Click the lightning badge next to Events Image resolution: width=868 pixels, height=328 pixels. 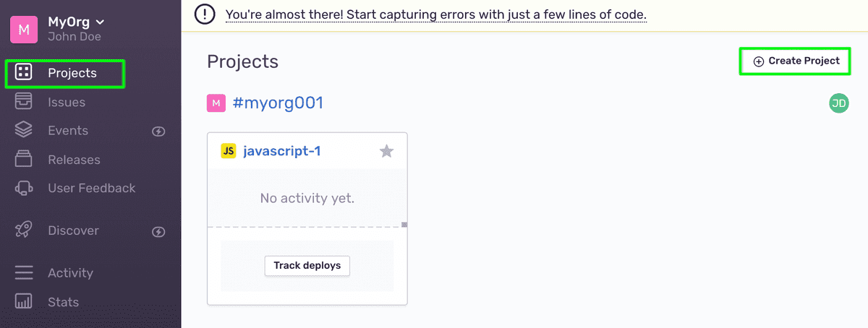click(158, 131)
